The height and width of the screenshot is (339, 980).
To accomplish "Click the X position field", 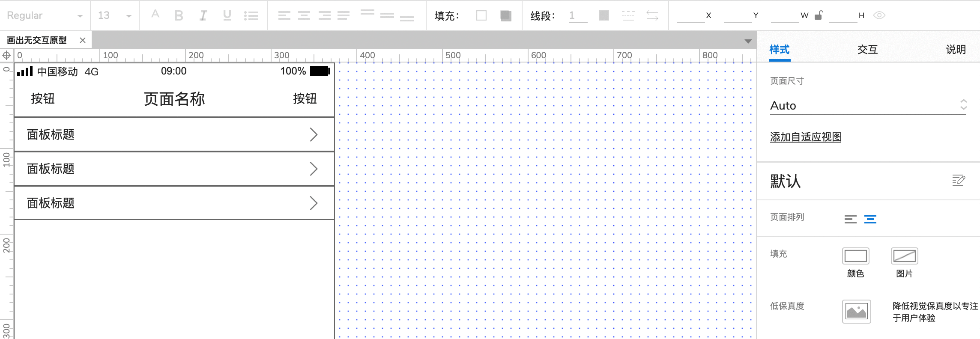I will pyautogui.click(x=690, y=16).
